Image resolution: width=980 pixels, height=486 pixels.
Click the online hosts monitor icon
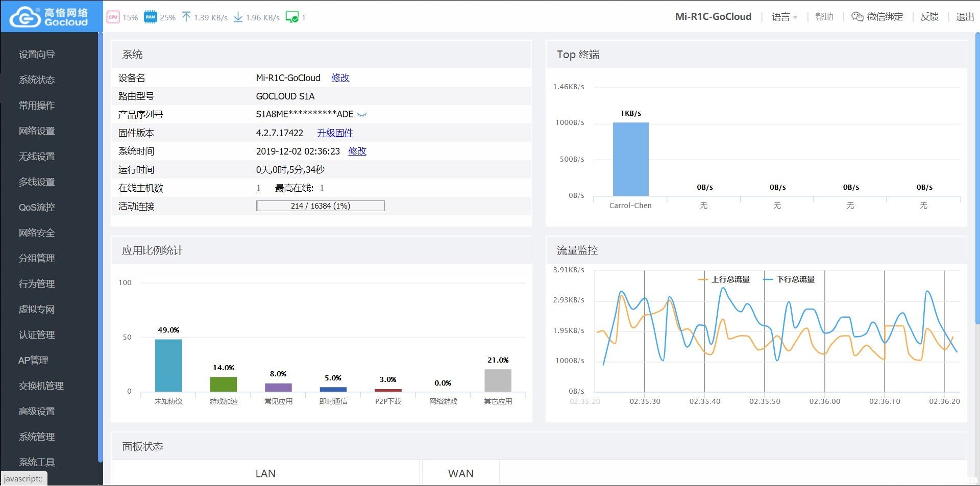292,17
